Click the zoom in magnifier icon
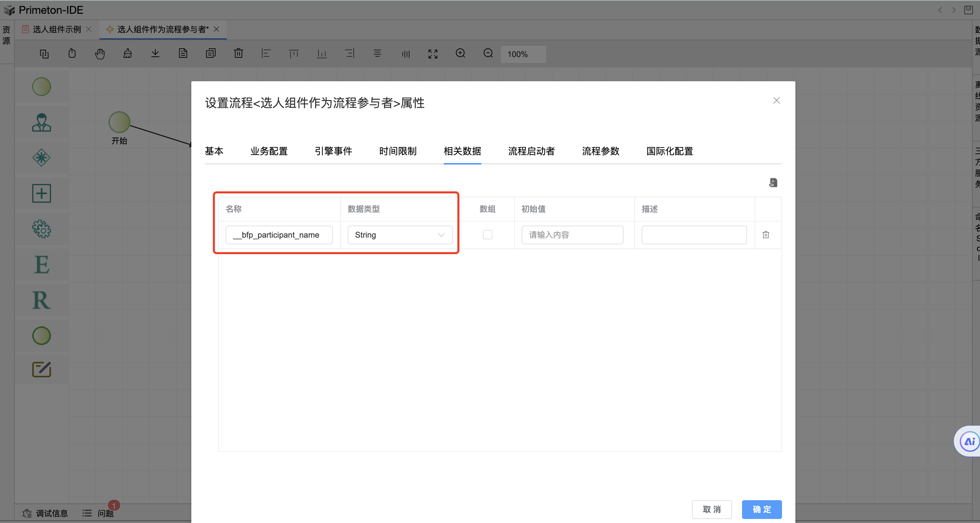Screen dimensions: 980x523 coord(460,53)
